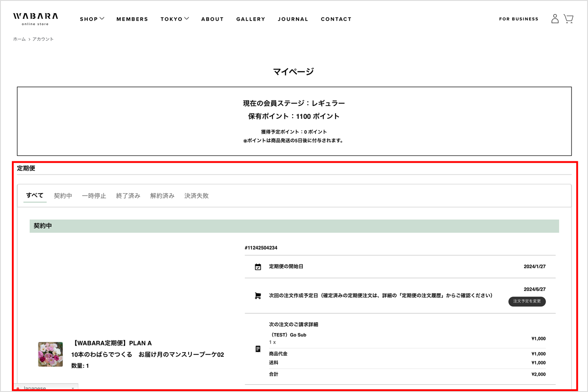
Task: Open the user account icon
Action: tap(555, 19)
